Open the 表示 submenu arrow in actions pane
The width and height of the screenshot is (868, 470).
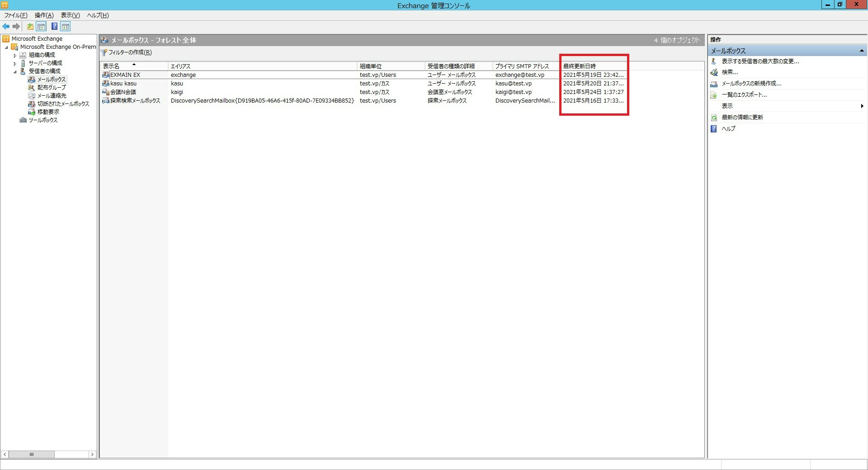862,106
